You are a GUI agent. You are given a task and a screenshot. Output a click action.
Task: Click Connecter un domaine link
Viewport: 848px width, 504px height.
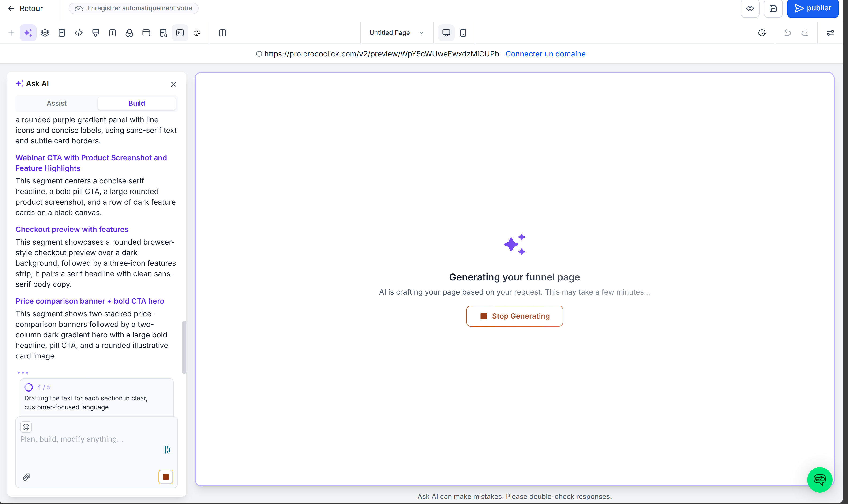tap(545, 54)
